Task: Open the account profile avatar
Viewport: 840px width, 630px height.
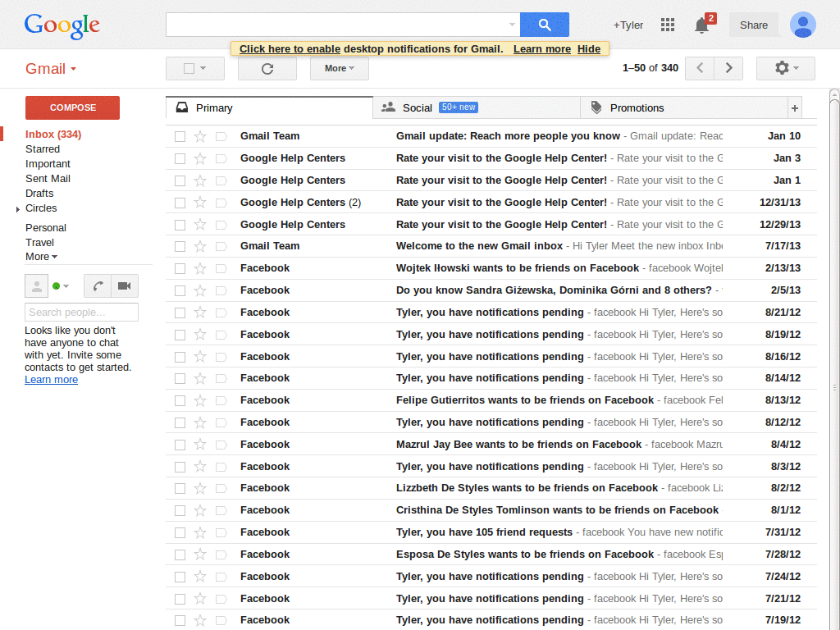Action: pyautogui.click(x=802, y=25)
